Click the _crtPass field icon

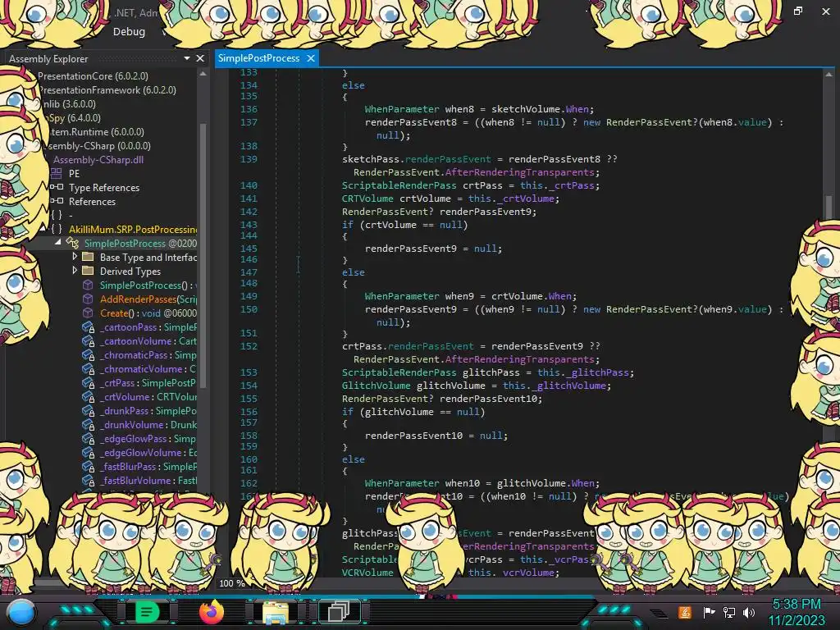tap(89, 382)
